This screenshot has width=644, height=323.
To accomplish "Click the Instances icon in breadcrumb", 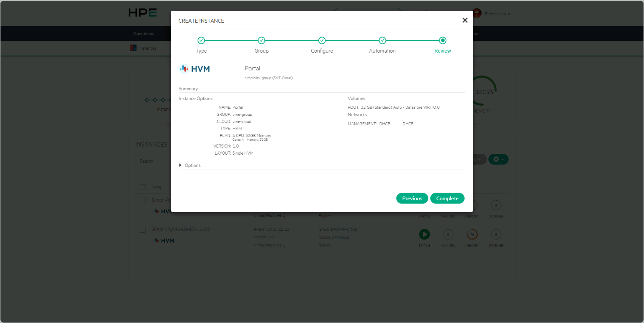I will click(x=133, y=48).
